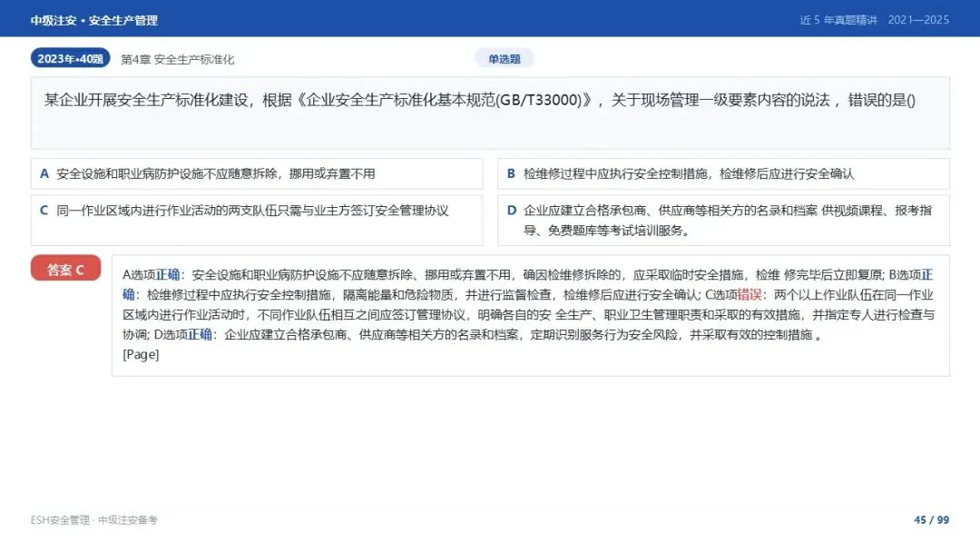This screenshot has height=552, width=980.
Task: Click the header title 中级注安·安全生产管理
Action: pos(94,20)
